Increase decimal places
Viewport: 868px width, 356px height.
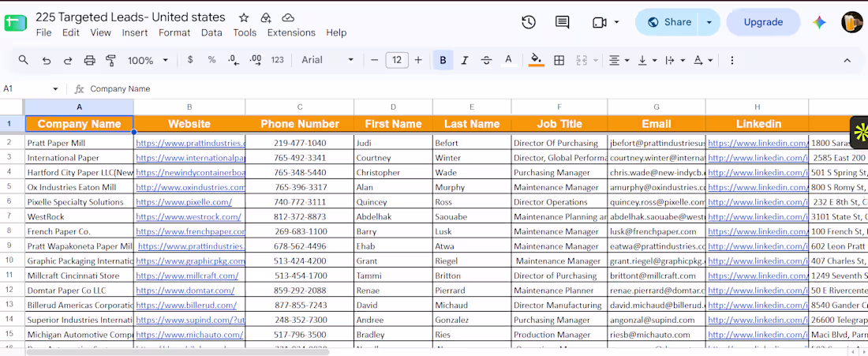[256, 60]
